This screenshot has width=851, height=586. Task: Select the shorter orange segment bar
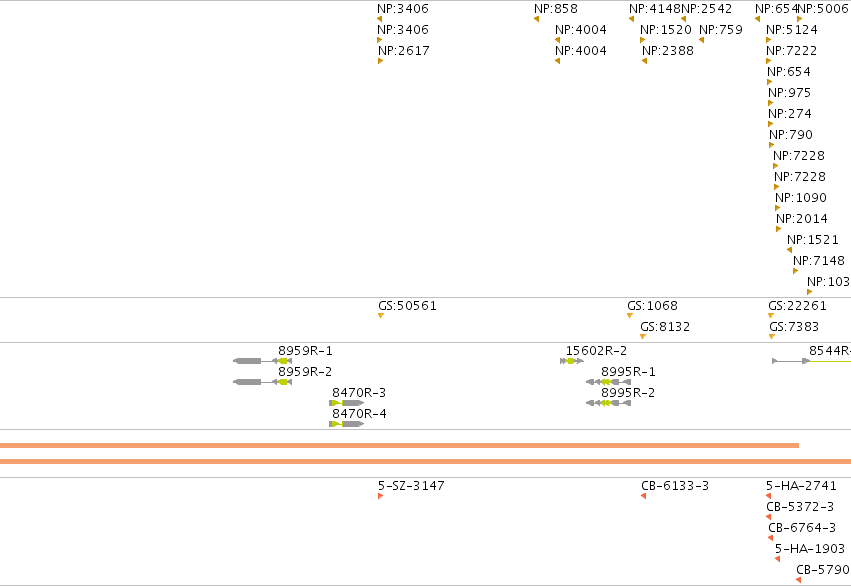click(399, 445)
